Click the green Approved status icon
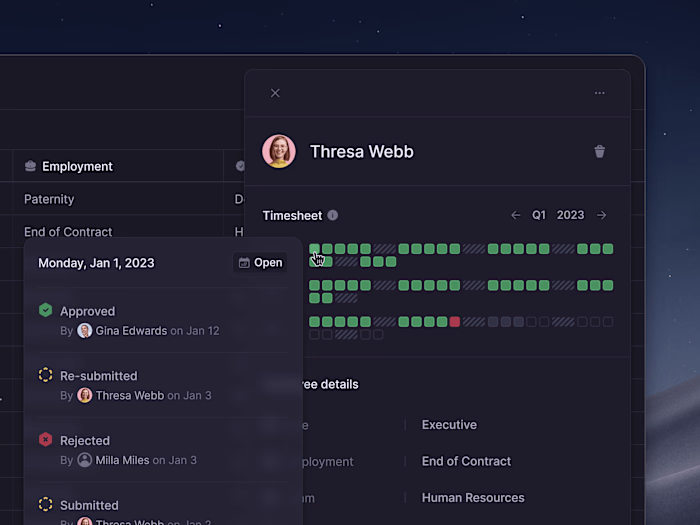This screenshot has width=700, height=525. [x=46, y=310]
